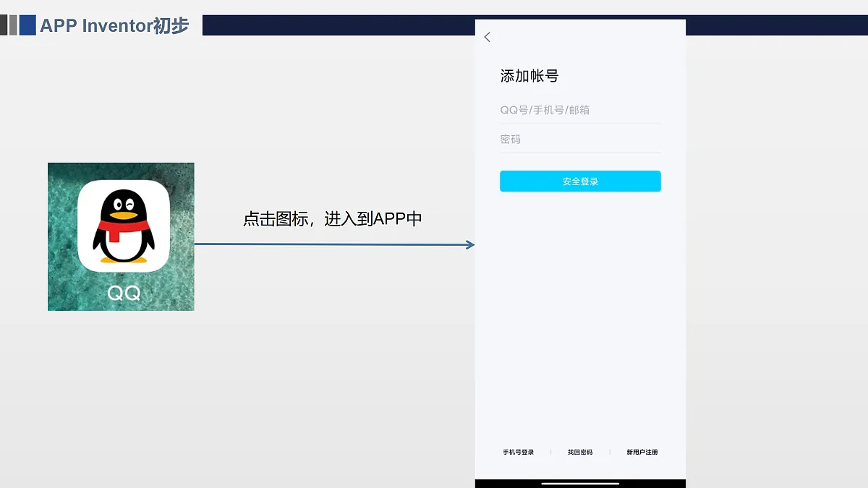Image resolution: width=868 pixels, height=488 pixels.
Task: Click the 添加帐号 heading text
Action: pos(529,76)
